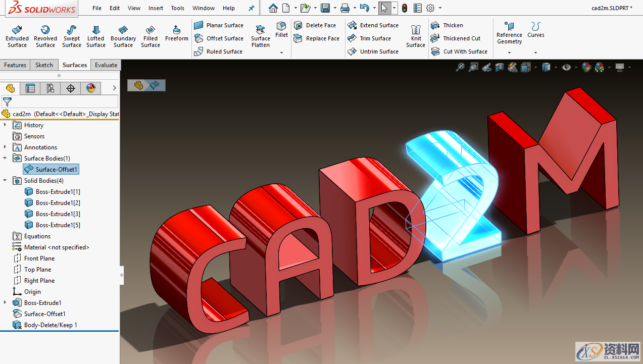
Task: Select the Freeform tool
Action: pyautogui.click(x=176, y=35)
